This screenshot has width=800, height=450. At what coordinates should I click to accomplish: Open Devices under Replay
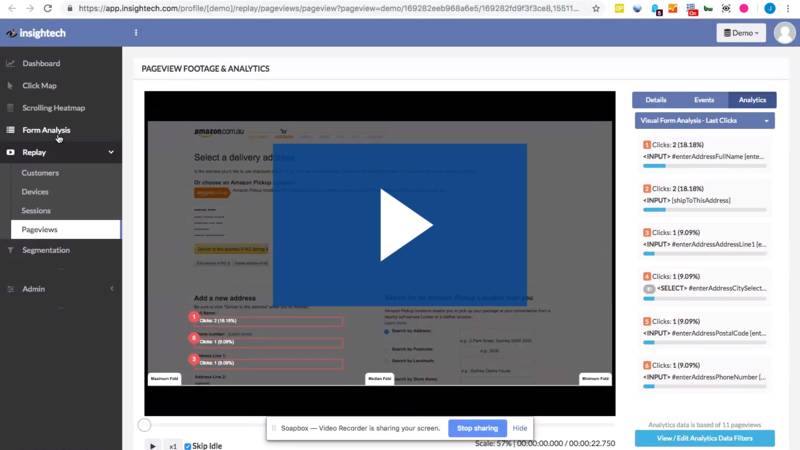point(35,192)
